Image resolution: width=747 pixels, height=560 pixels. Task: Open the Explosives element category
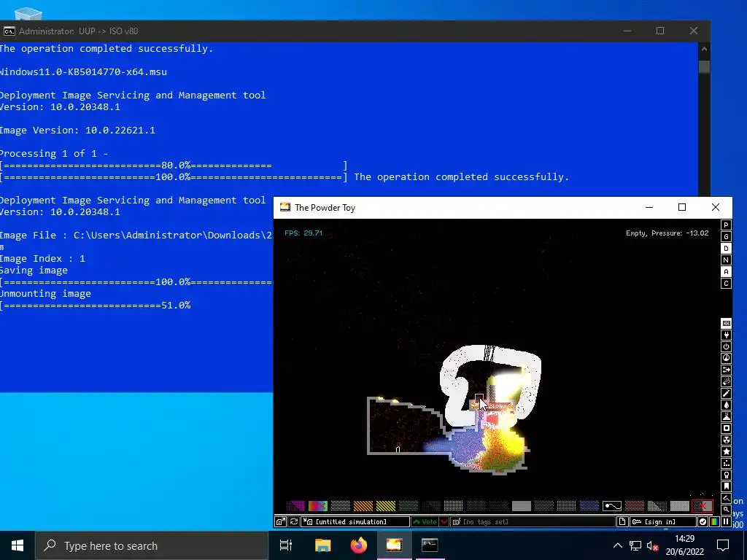(726, 381)
